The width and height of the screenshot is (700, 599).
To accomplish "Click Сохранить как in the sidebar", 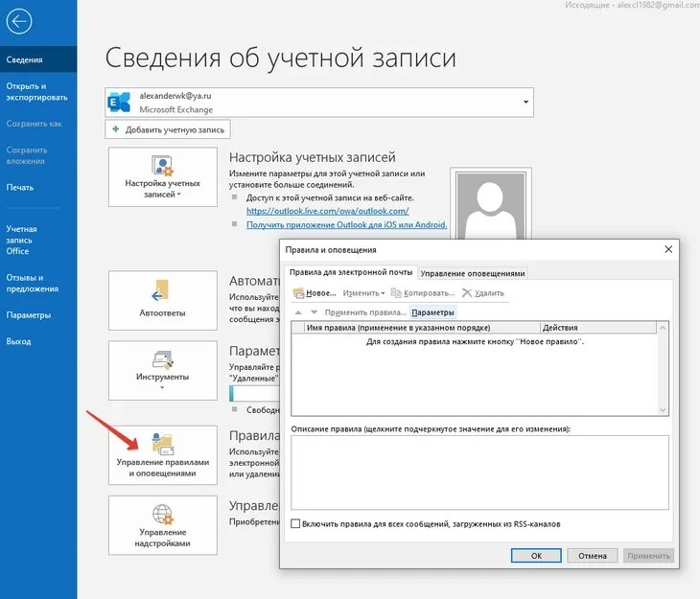I will [34, 124].
